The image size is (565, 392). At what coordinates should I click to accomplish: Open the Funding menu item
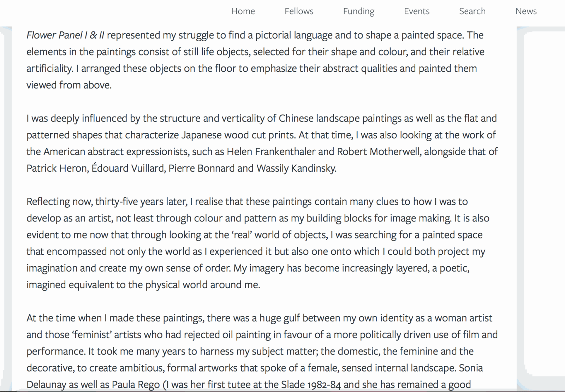(x=359, y=12)
